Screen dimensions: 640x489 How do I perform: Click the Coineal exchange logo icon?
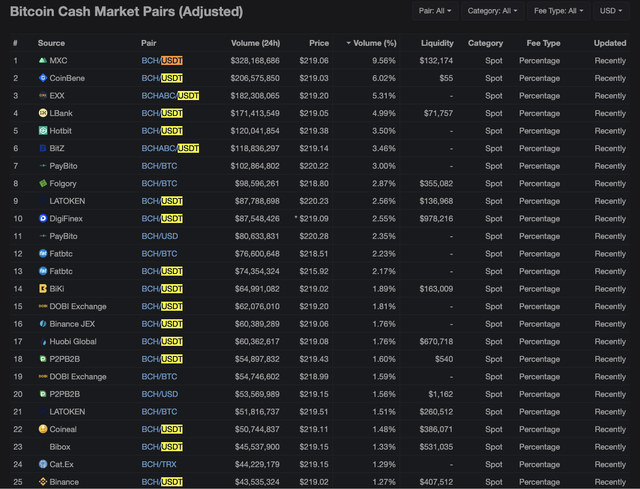tap(42, 429)
